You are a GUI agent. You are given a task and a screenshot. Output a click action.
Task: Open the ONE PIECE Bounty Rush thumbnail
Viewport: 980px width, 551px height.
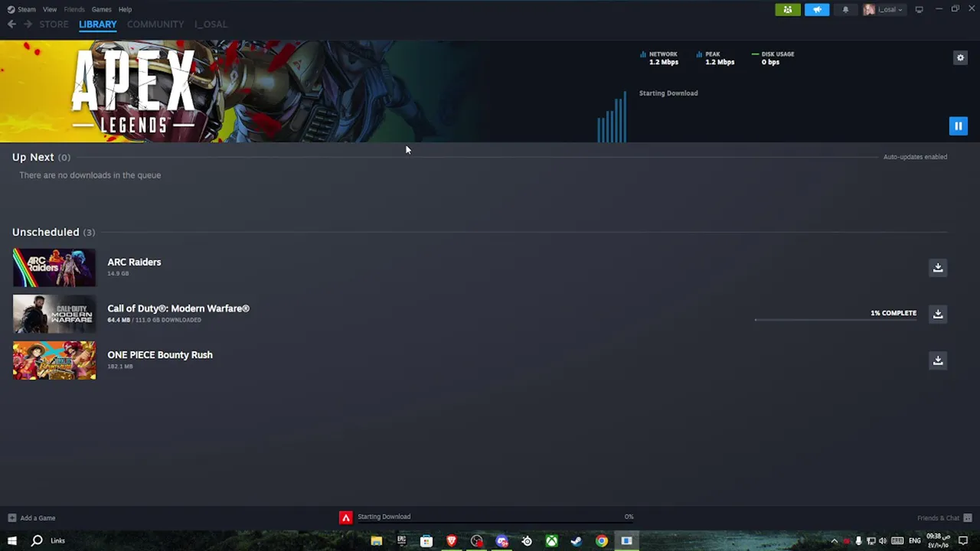[x=54, y=360]
